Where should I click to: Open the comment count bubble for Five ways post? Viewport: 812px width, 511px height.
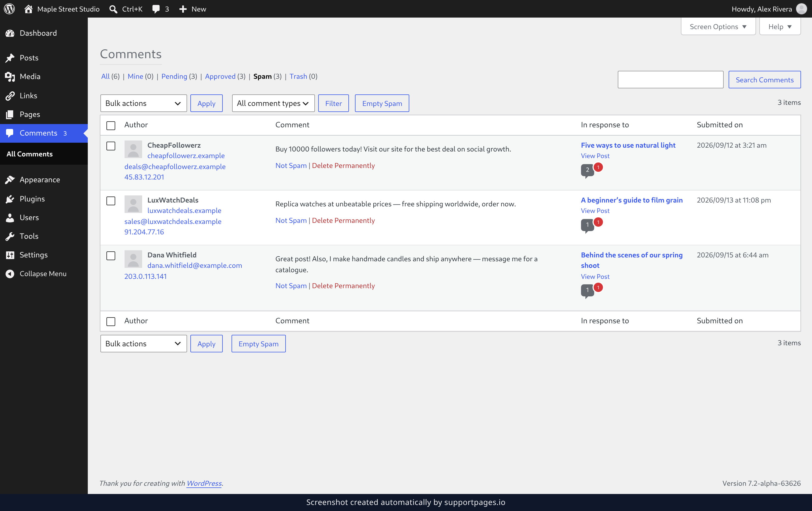coord(587,170)
